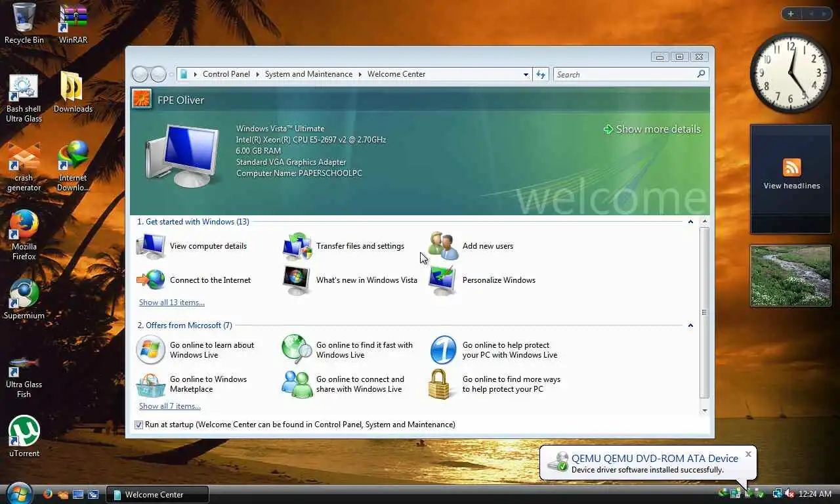
Task: Collapse Get started with Windows section
Action: (x=690, y=222)
